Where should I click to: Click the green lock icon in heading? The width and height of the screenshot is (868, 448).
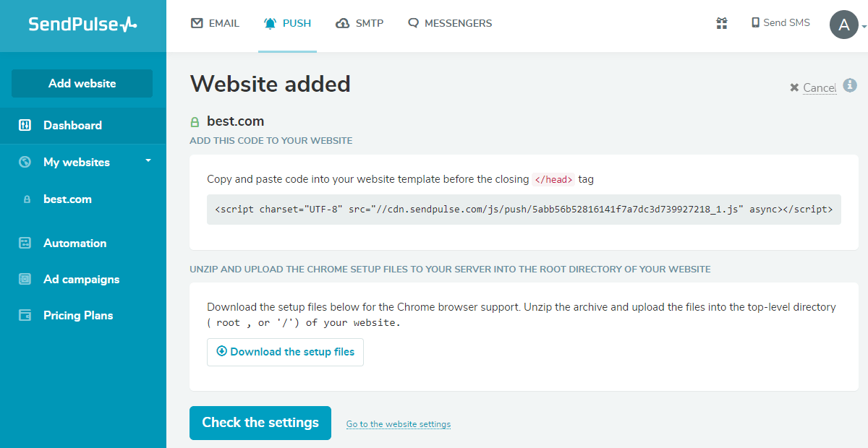point(195,121)
